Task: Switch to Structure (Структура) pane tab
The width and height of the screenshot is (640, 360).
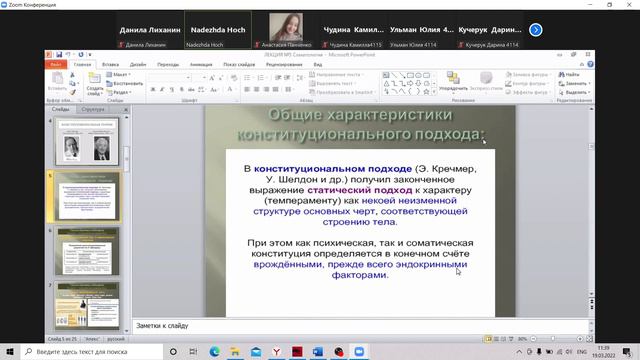Action: 93,109
